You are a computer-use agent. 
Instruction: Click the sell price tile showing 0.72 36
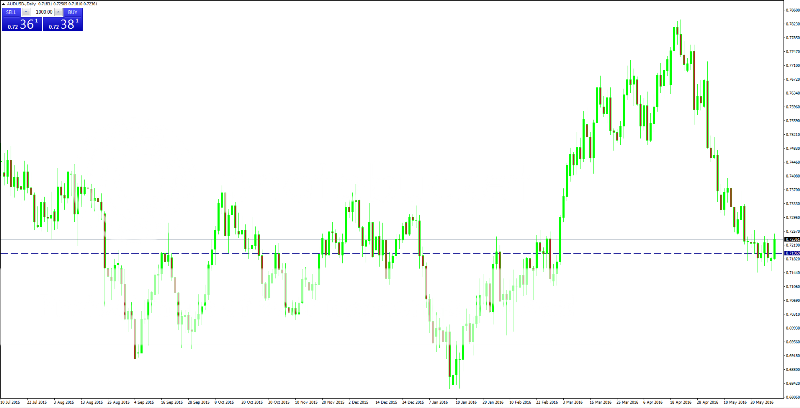coord(22,24)
